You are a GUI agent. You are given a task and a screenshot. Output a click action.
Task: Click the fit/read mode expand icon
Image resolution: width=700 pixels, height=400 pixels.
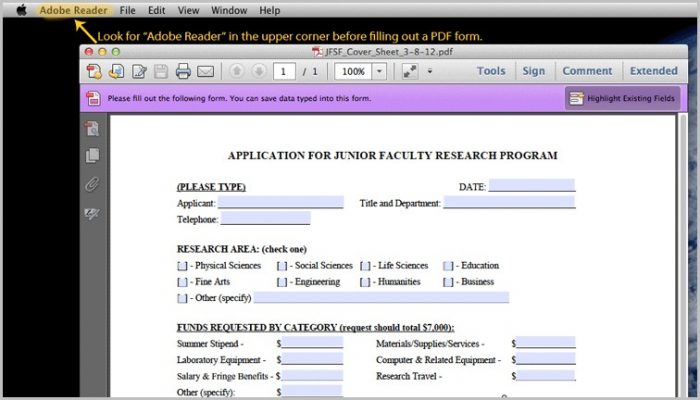[410, 71]
